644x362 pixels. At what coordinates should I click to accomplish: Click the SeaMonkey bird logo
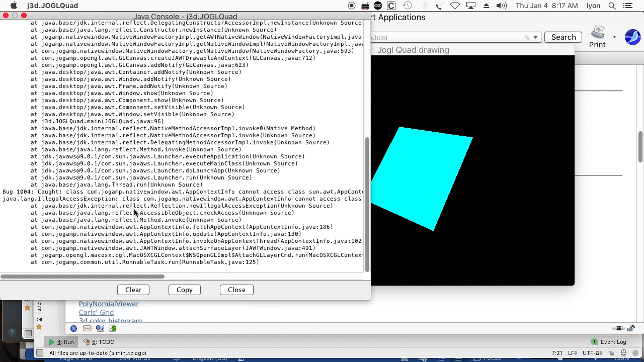[x=632, y=37]
